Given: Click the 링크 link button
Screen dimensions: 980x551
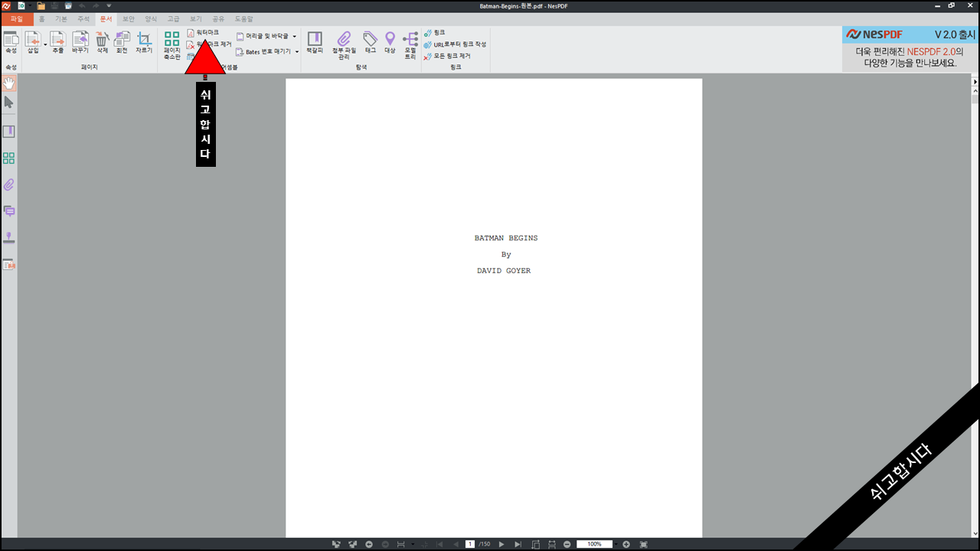Looking at the screenshot, I should (x=434, y=33).
